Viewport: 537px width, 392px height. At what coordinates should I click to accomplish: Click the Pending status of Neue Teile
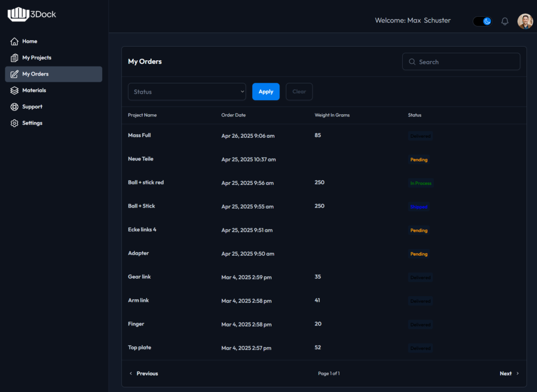[x=418, y=160]
